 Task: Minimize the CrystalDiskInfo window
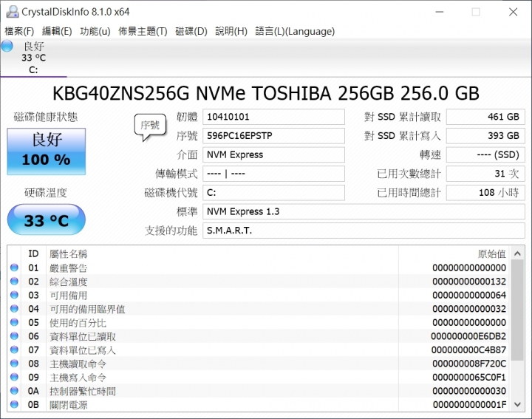click(440, 12)
